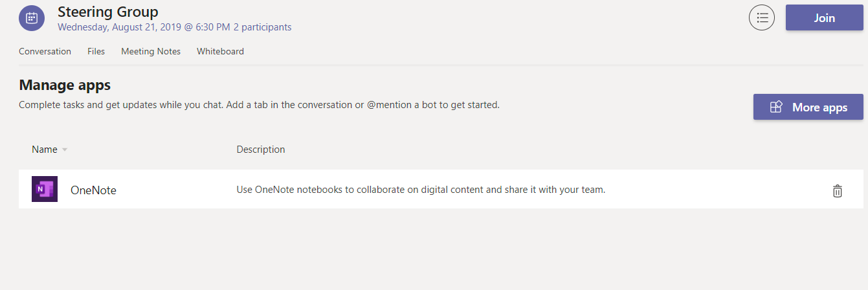Click the OneNote description text
This screenshot has width=868, height=290.
coord(421,190)
